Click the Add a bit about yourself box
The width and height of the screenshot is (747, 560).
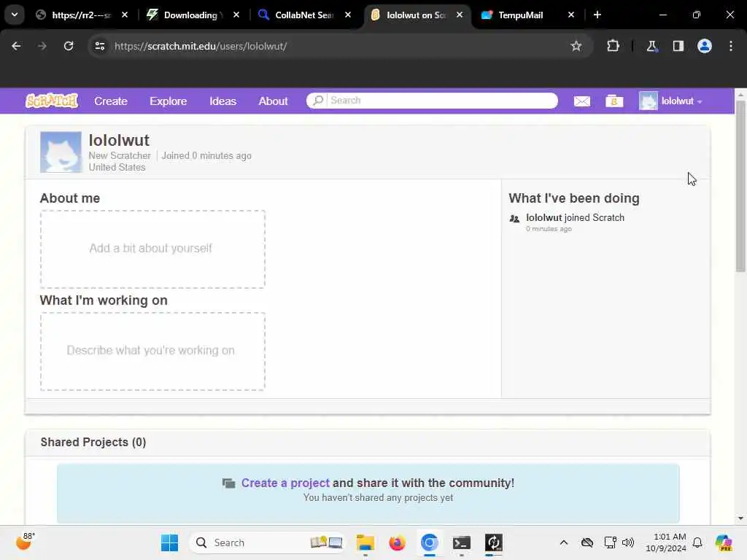(152, 249)
